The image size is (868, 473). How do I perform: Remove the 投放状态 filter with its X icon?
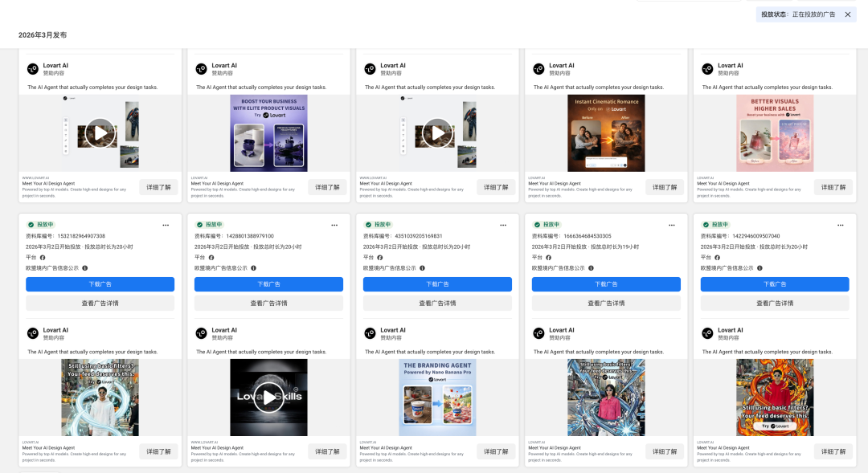(x=847, y=14)
